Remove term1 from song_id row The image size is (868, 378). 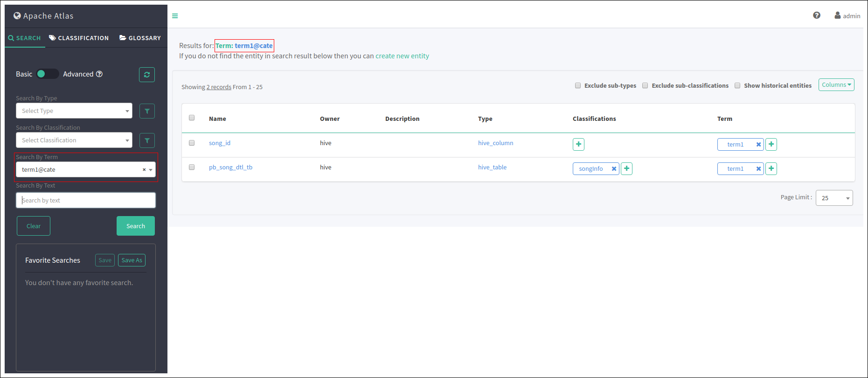[x=758, y=145]
